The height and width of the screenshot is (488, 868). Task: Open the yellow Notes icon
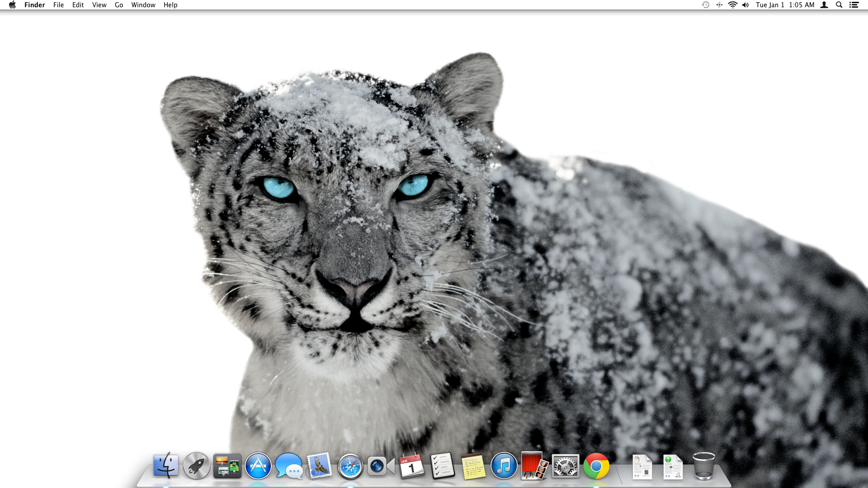(473, 466)
